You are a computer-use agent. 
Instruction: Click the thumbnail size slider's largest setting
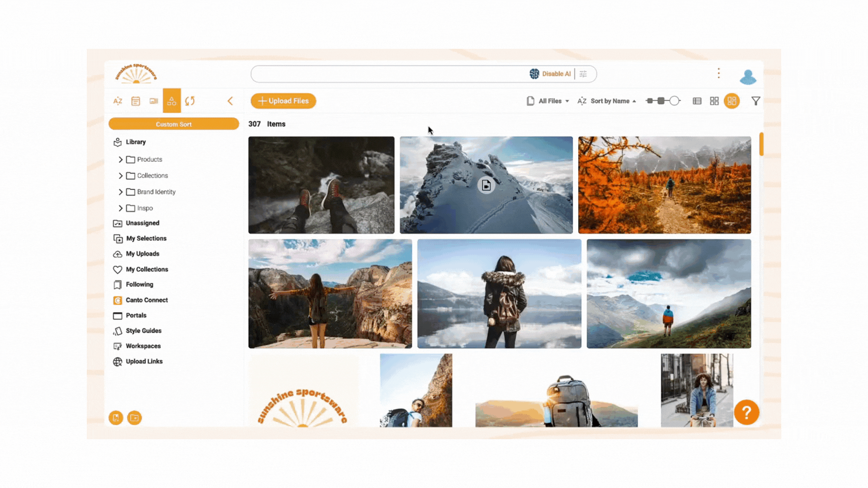[675, 101]
